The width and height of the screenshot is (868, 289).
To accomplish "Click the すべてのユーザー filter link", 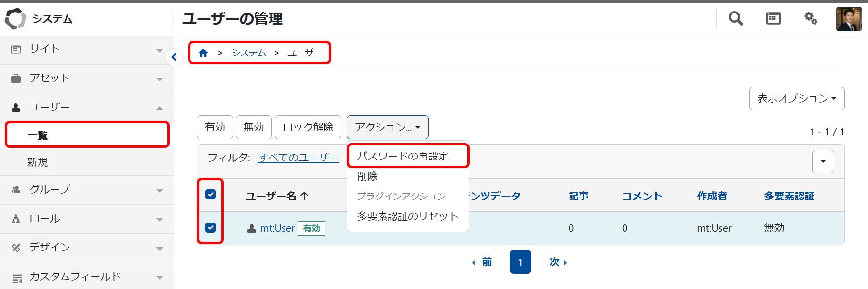I will (298, 158).
